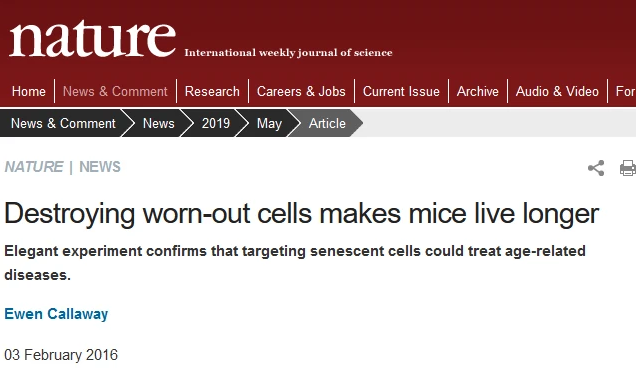Viewport: 638px width, 371px height.
Task: Go to Home in the navigation bar
Action: click(28, 92)
